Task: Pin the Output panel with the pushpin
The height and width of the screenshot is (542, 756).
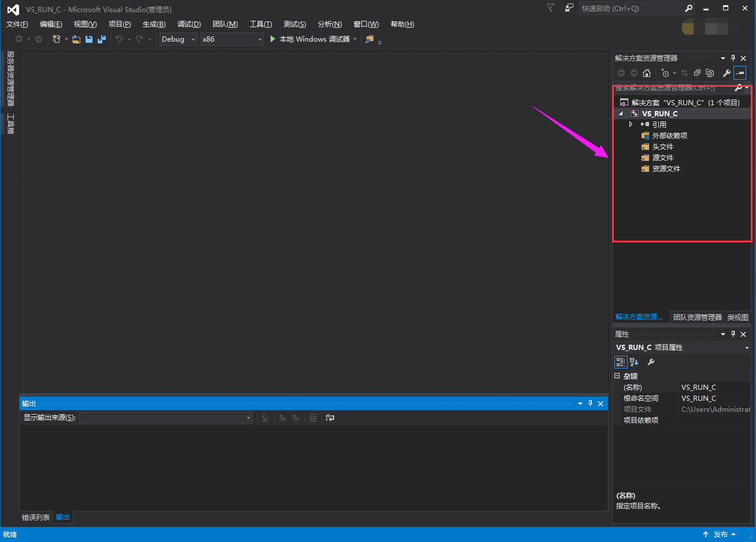Action: [590, 403]
